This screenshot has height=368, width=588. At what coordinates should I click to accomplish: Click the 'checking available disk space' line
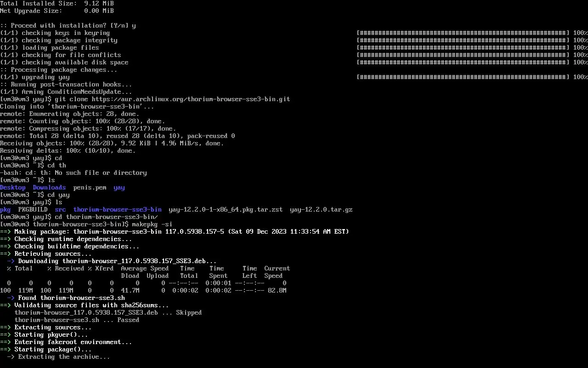64,62
